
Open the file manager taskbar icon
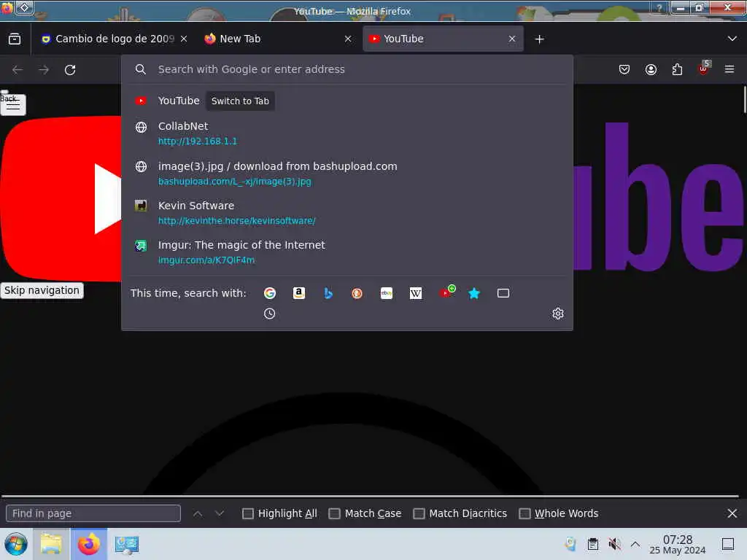click(x=51, y=544)
